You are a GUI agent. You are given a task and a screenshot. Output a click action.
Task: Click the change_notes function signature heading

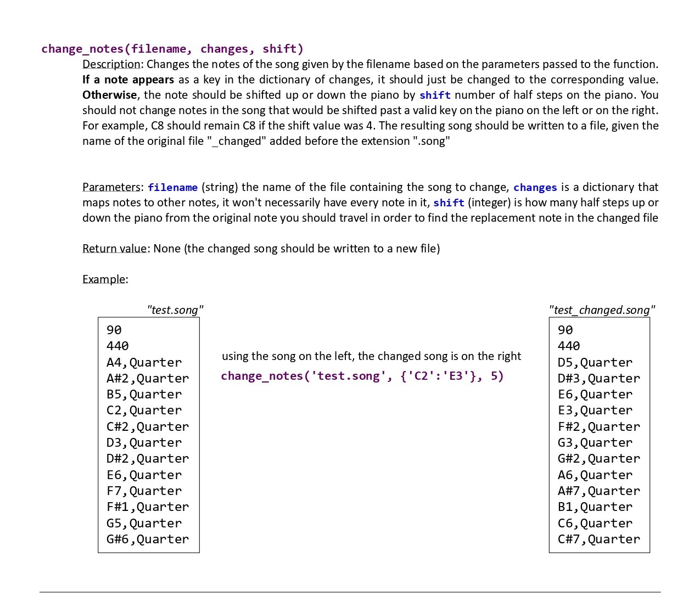(172, 49)
